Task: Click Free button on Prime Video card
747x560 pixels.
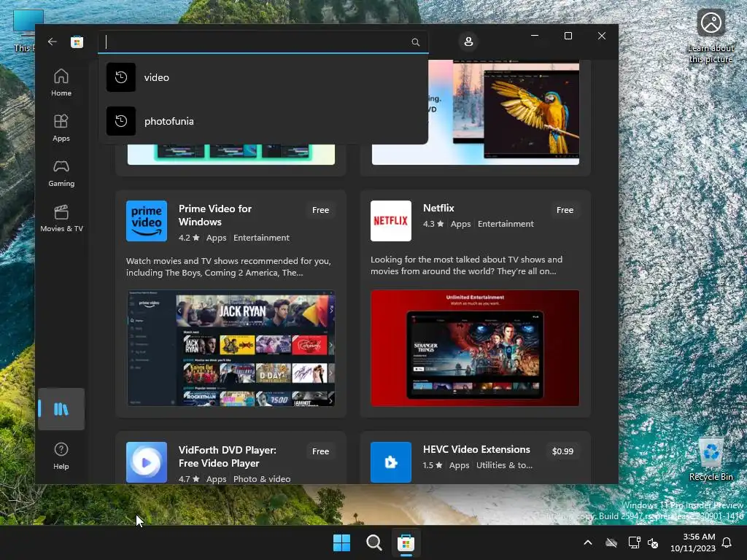Action: [x=321, y=210]
